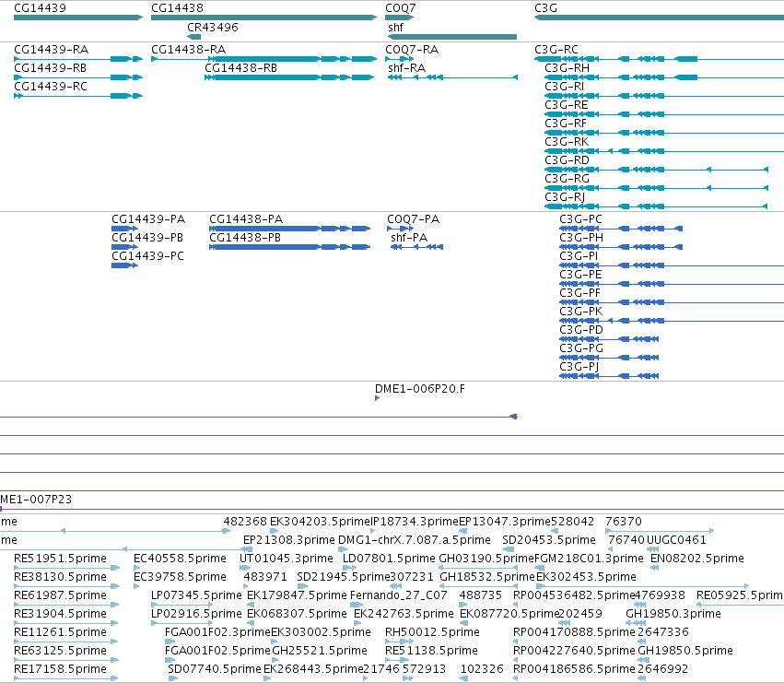Click the EN08202.5prime EST label
The image size is (784, 683).
pos(697,559)
